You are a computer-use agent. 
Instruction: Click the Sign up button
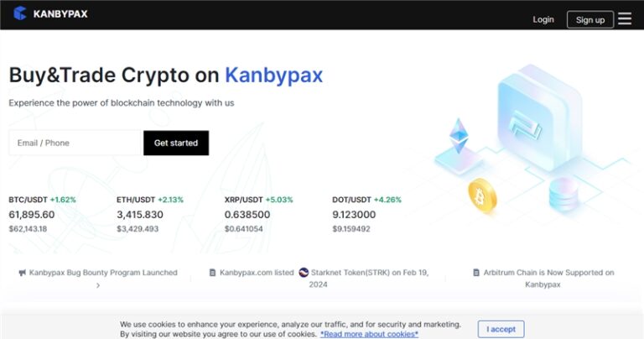coord(590,19)
